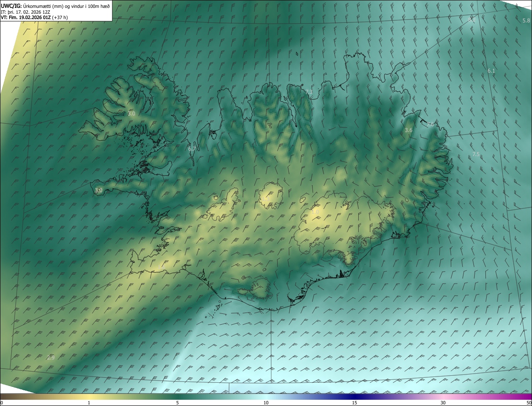Click the 6.1 value label on the map
The height and width of the screenshot is (406, 532).
click(x=491, y=71)
